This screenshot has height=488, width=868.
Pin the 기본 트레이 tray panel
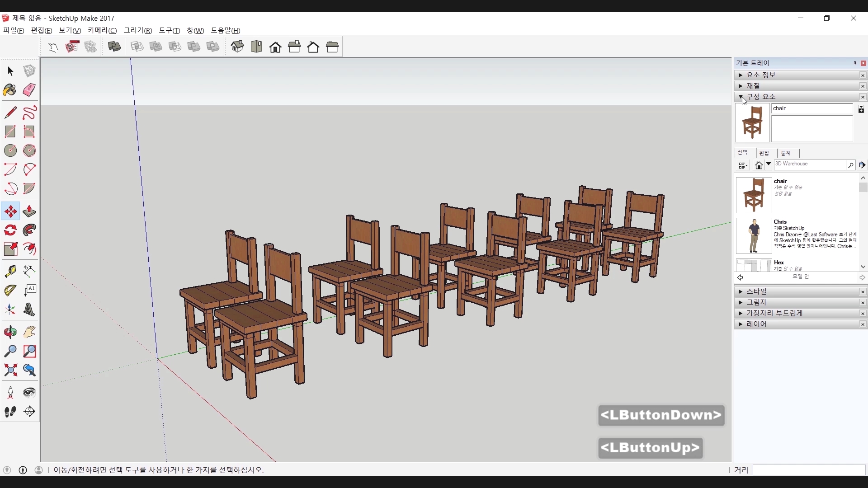pos(855,63)
